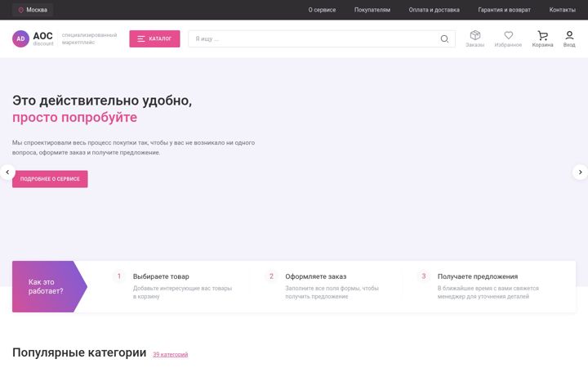Click the Вход user icon
Image resolution: width=588 pixels, height=368 pixels.
569,38
